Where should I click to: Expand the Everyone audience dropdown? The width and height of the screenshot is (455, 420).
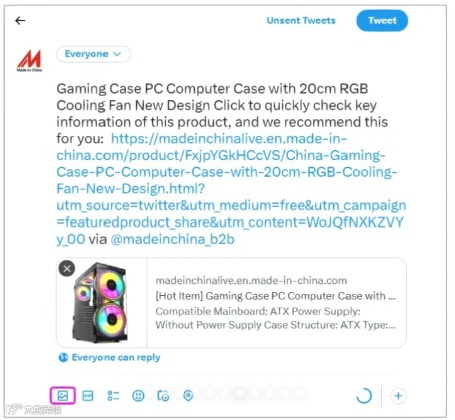coord(93,54)
